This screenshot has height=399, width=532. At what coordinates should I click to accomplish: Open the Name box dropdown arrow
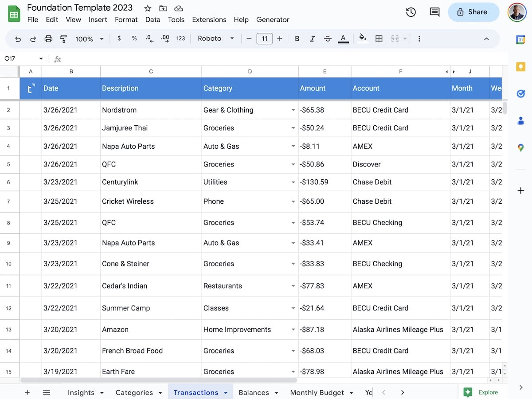tap(41, 58)
